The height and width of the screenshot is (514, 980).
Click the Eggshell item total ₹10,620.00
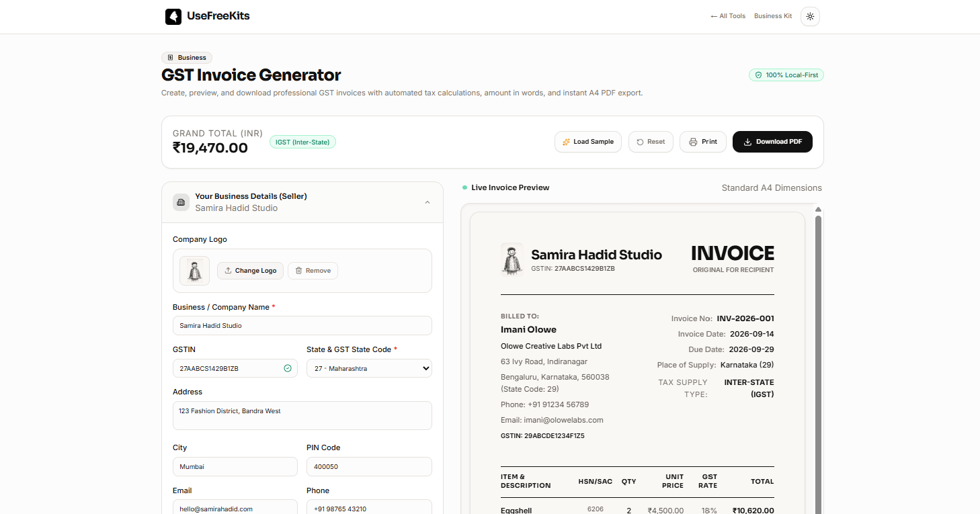(x=753, y=511)
